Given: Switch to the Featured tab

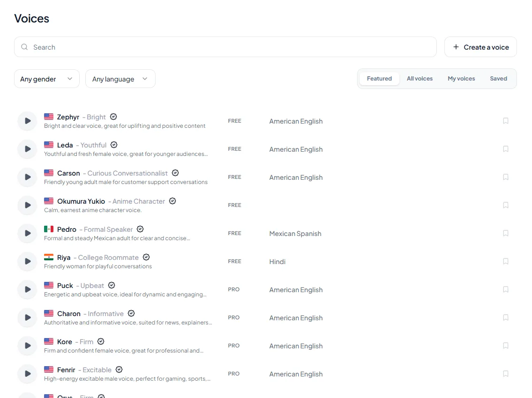Looking at the screenshot, I should 379,79.
